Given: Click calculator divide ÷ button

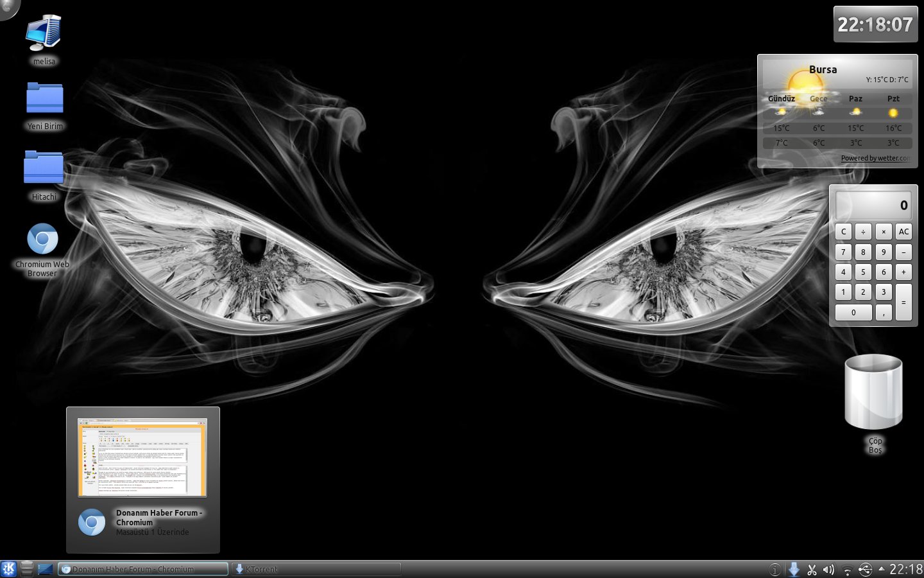Looking at the screenshot, I should (x=863, y=232).
